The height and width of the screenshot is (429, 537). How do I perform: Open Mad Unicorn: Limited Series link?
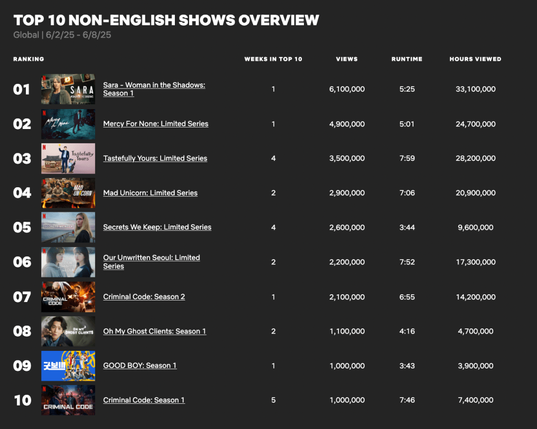[x=150, y=193]
